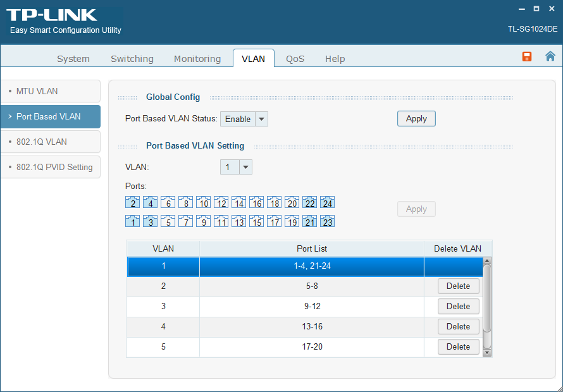Open the QoS tab
563x392 pixels.
coord(295,59)
